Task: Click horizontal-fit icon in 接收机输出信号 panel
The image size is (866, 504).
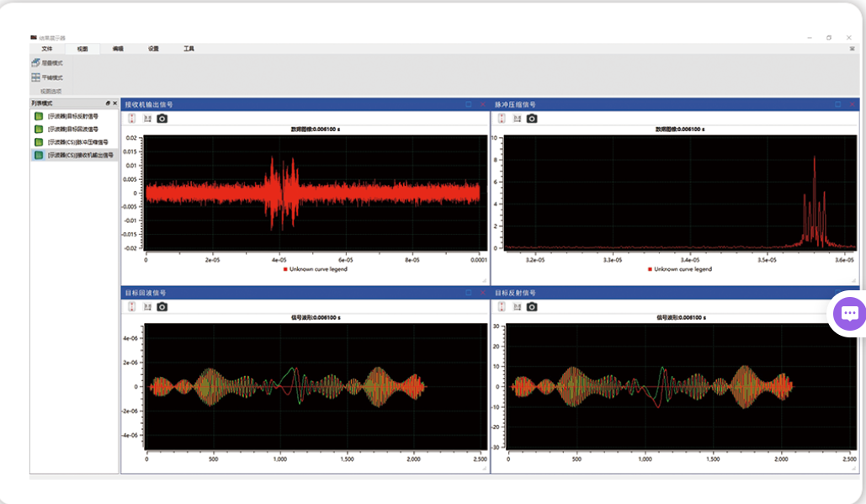Action: pos(147,119)
